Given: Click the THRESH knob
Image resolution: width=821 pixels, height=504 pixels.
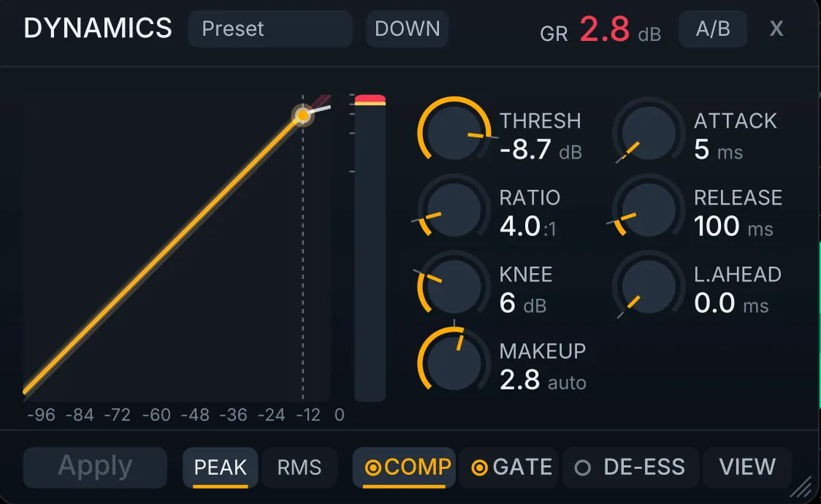Looking at the screenshot, I should [454, 133].
